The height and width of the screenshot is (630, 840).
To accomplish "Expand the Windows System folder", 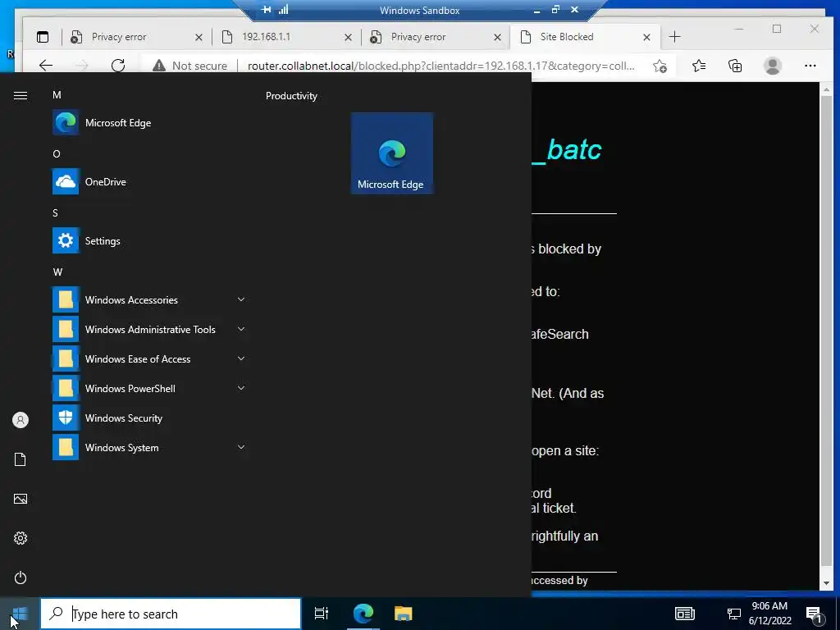I will coord(149,447).
